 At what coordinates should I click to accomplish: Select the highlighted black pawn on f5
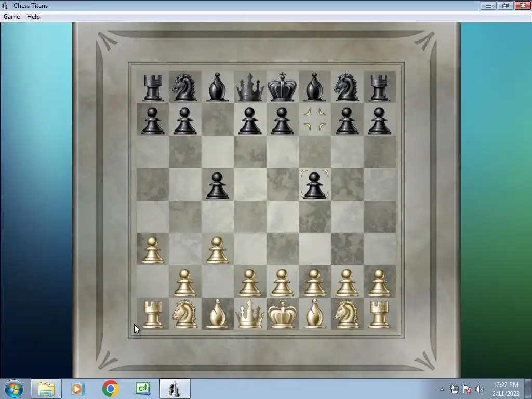click(314, 185)
